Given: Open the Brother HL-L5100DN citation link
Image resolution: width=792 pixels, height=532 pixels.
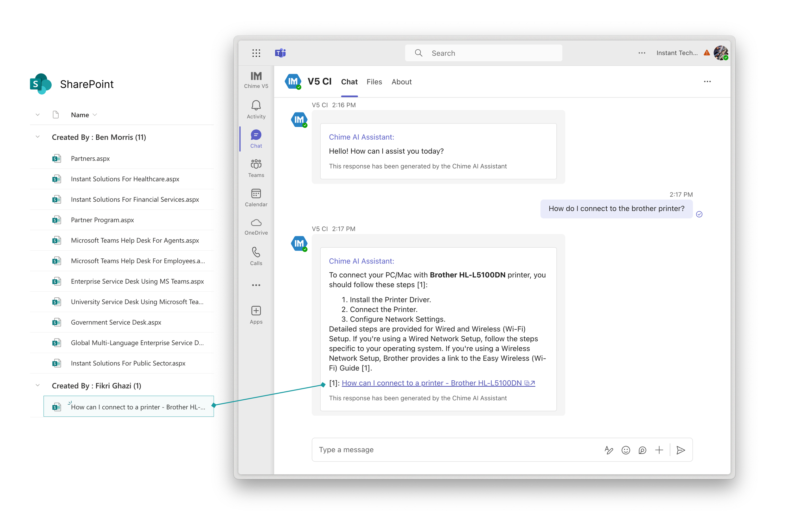Looking at the screenshot, I should click(431, 383).
